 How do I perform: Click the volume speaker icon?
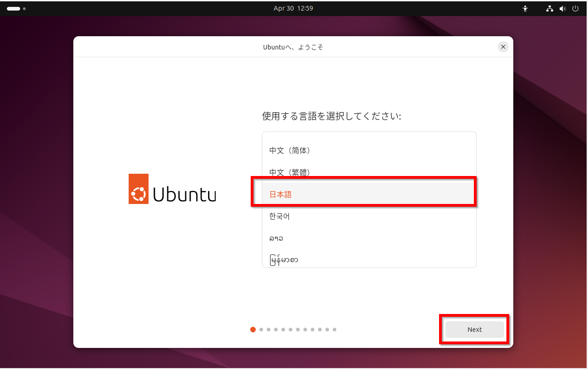pyautogui.click(x=563, y=8)
